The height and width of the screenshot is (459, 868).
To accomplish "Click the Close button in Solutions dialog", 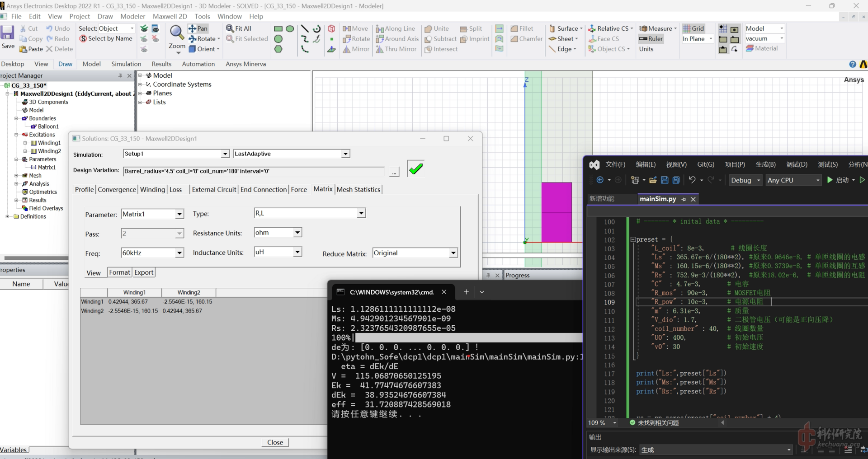I will pos(275,442).
